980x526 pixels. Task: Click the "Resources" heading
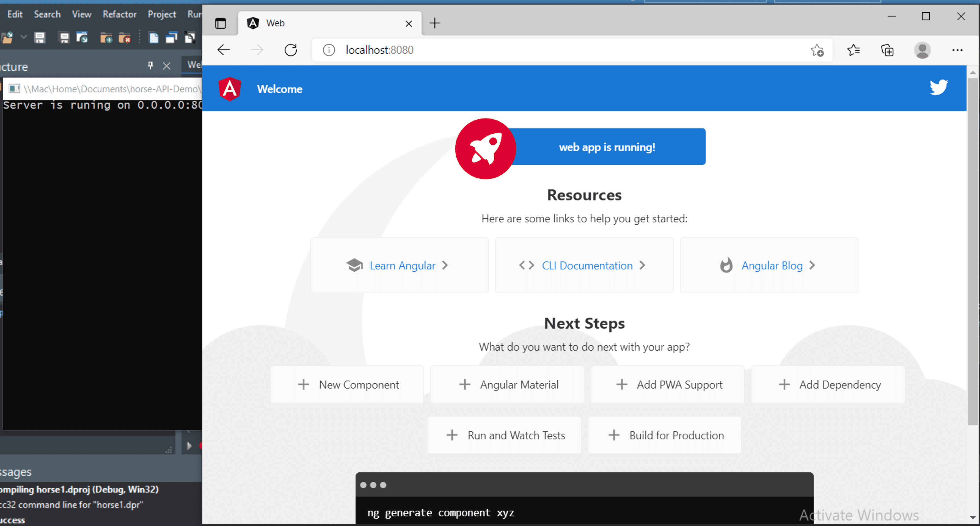pos(584,195)
